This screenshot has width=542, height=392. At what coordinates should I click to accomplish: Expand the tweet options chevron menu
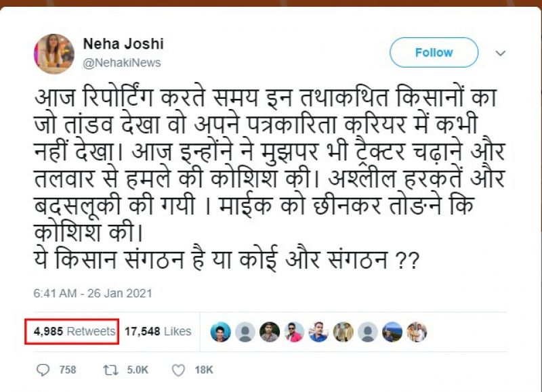tap(501, 53)
